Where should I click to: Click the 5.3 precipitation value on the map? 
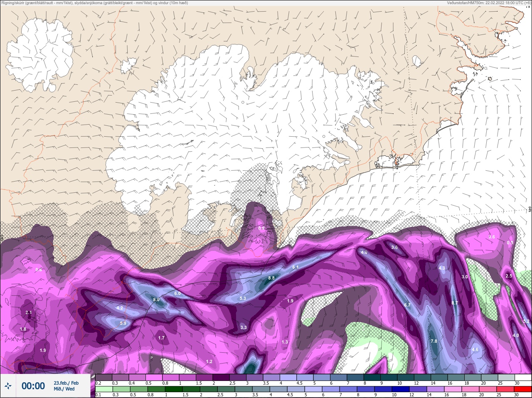[243, 298]
